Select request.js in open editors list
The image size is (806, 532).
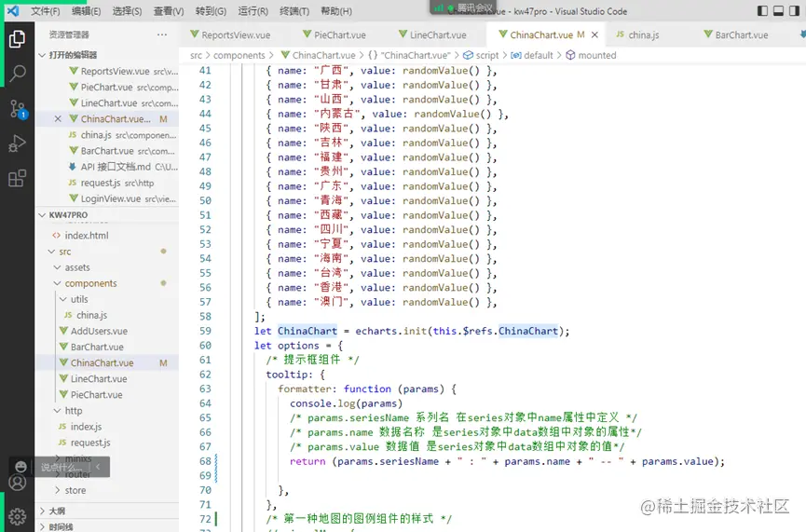[x=111, y=183]
